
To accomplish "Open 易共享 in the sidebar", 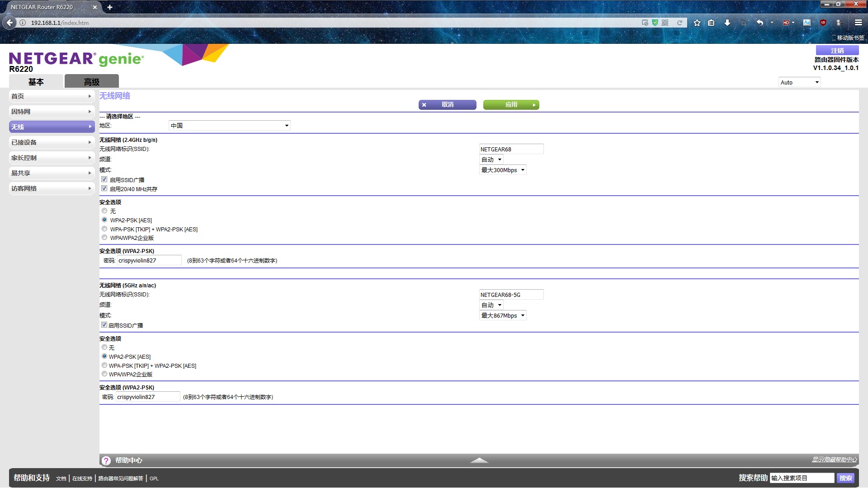I will click(x=52, y=173).
